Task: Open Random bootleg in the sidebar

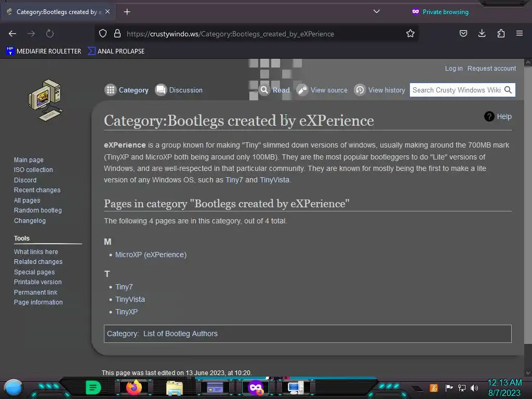Action: click(x=37, y=210)
